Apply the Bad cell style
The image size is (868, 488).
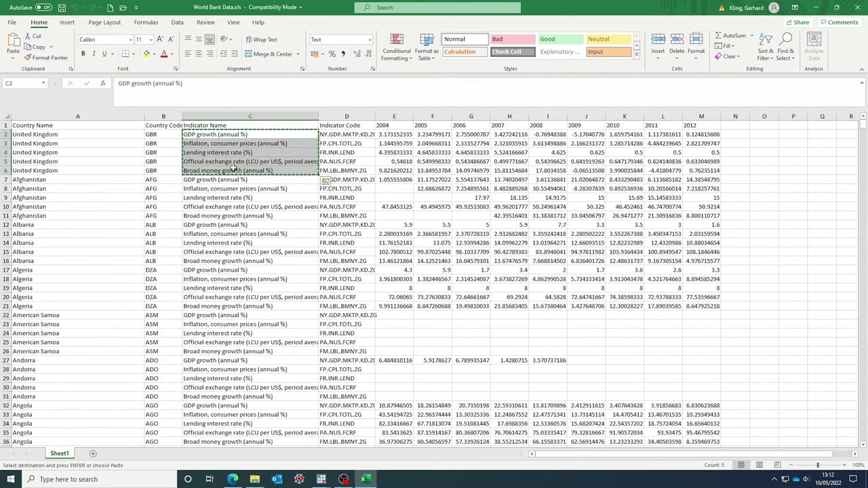(513, 39)
